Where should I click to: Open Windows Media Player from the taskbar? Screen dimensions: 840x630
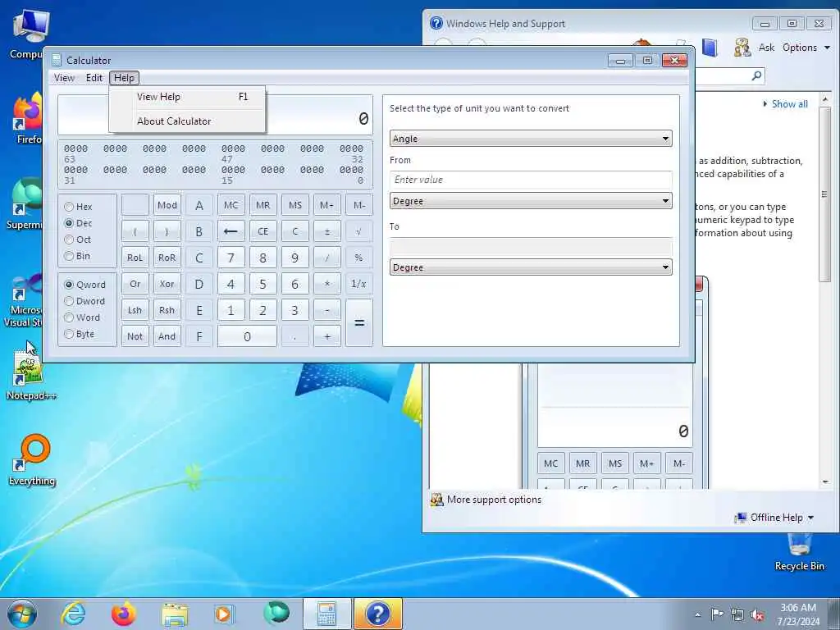[x=223, y=614]
